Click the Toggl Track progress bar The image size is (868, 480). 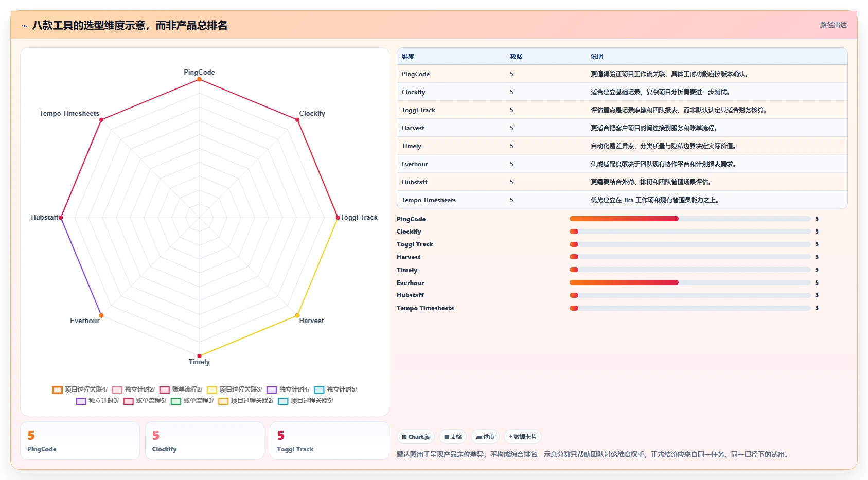point(690,244)
